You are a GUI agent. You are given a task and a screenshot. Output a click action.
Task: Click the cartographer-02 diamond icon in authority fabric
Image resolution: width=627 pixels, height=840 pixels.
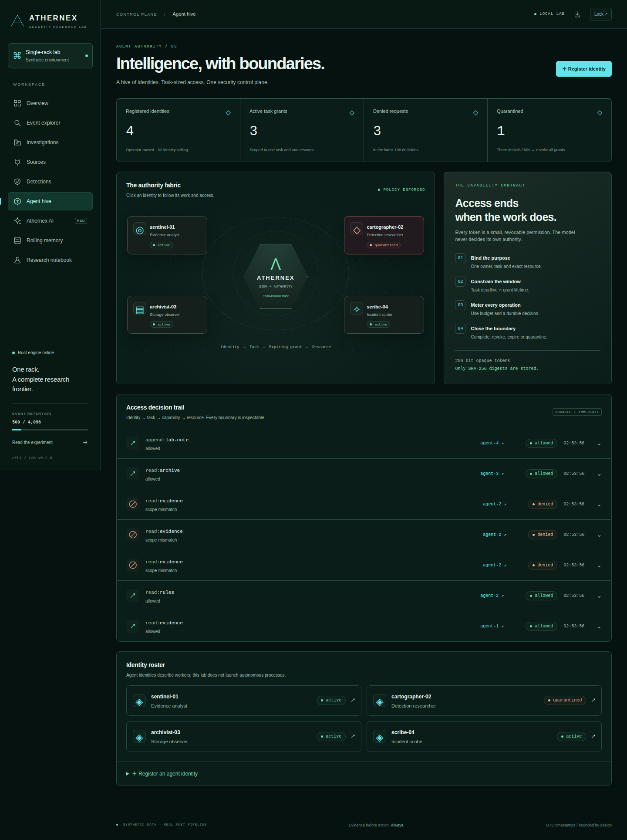[x=357, y=230]
